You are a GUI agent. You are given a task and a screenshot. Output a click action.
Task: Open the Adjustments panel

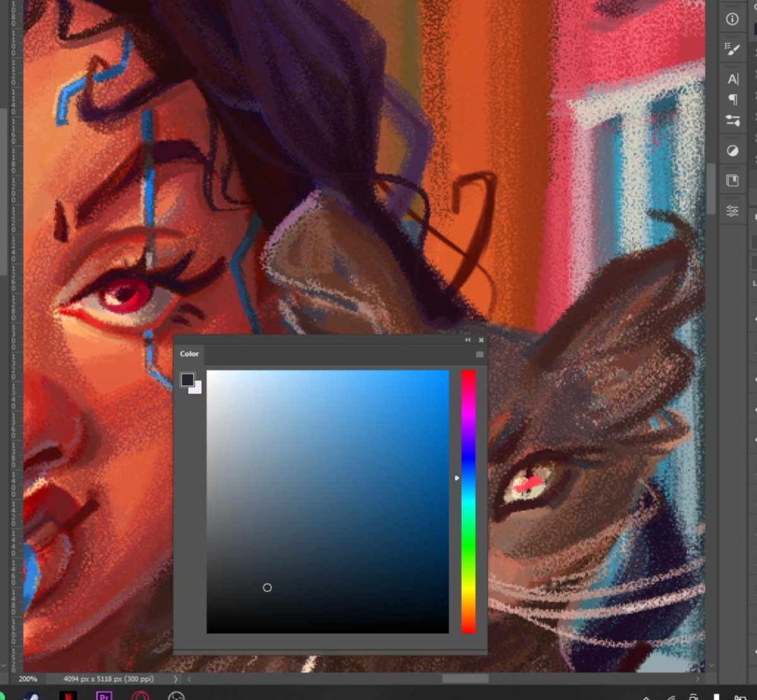(x=732, y=151)
